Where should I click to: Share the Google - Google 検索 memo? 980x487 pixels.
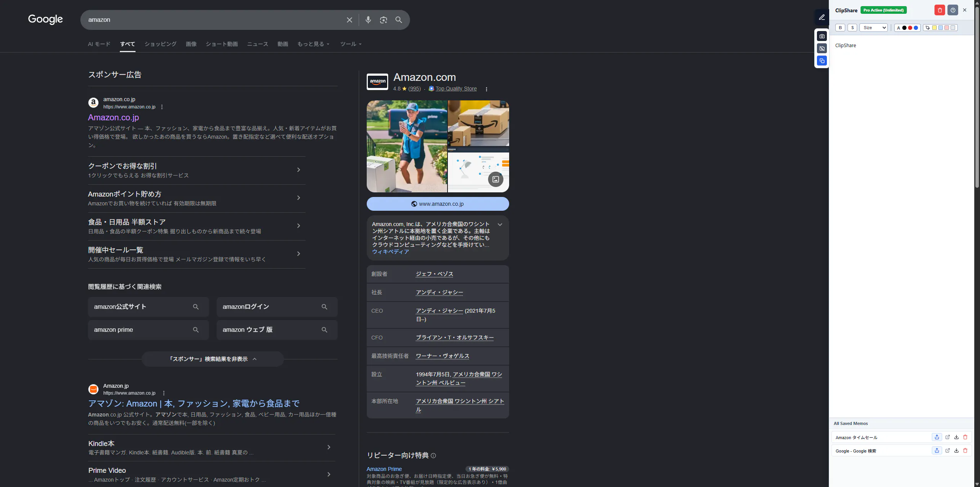click(937, 451)
